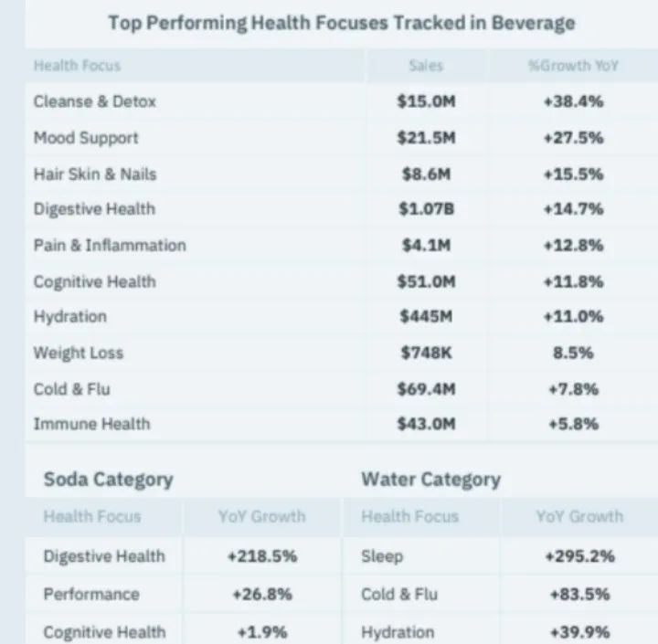Click the Water Category heading
The image size is (658, 644).
click(431, 480)
